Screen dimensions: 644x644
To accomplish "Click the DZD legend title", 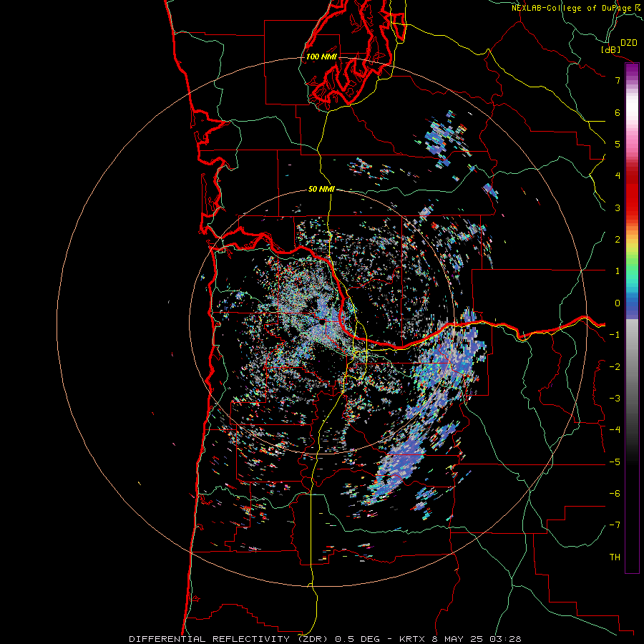I will click(628, 43).
